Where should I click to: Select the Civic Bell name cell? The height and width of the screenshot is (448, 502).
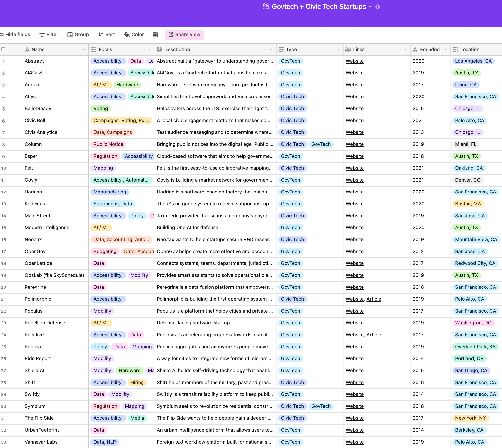click(x=35, y=121)
